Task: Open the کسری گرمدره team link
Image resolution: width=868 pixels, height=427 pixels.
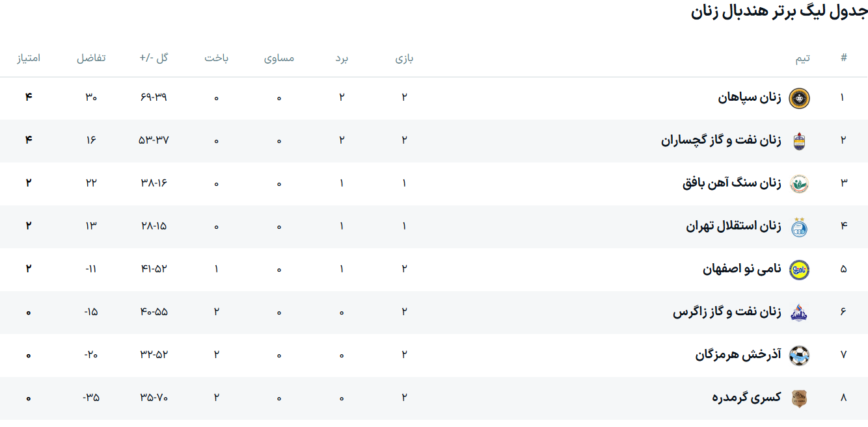Action: [746, 398]
